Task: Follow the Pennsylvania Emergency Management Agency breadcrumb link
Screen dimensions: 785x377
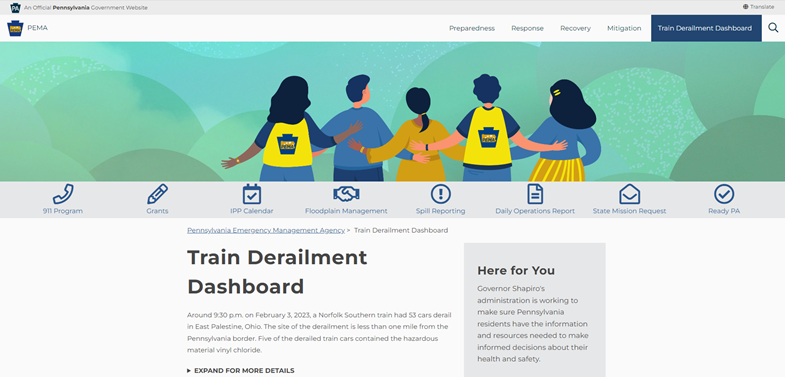Action: click(x=266, y=230)
